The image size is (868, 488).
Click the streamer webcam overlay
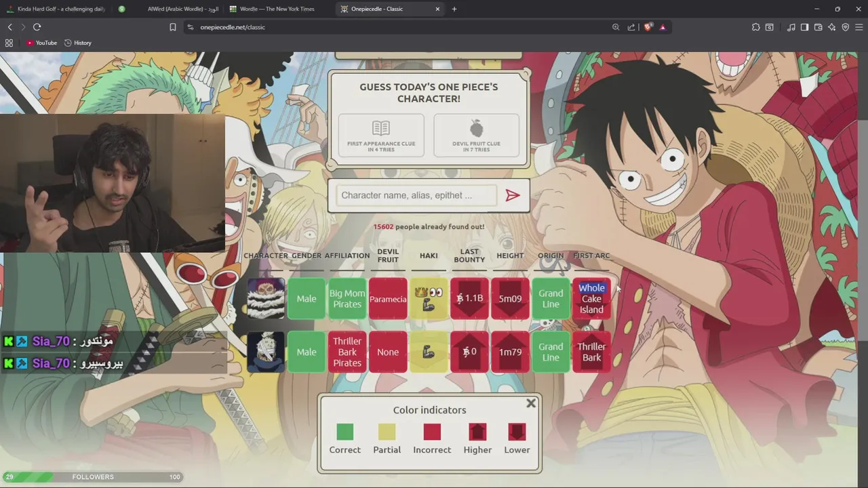(113, 183)
